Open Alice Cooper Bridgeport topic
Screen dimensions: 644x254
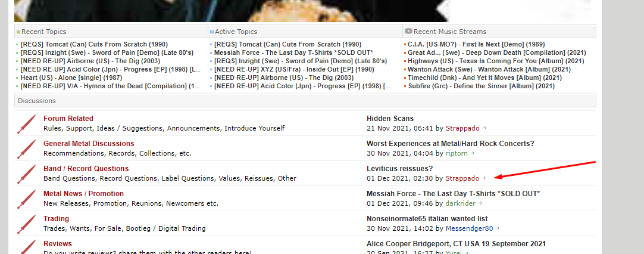[457, 244]
